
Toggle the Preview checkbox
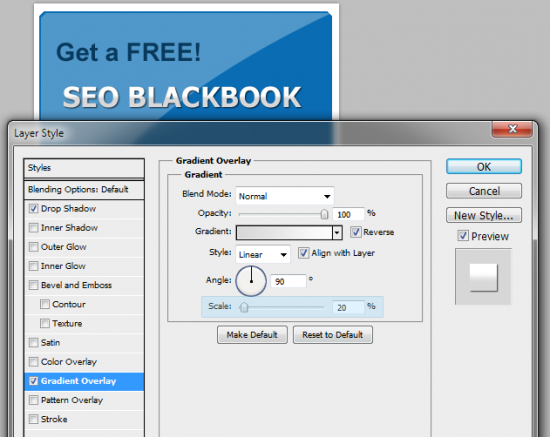coord(463,236)
